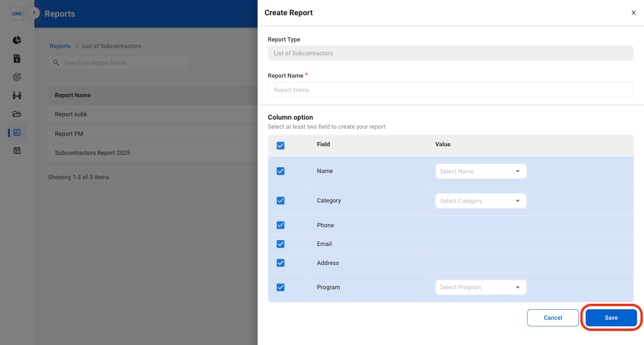Expand the Select Program dropdown

(481, 287)
